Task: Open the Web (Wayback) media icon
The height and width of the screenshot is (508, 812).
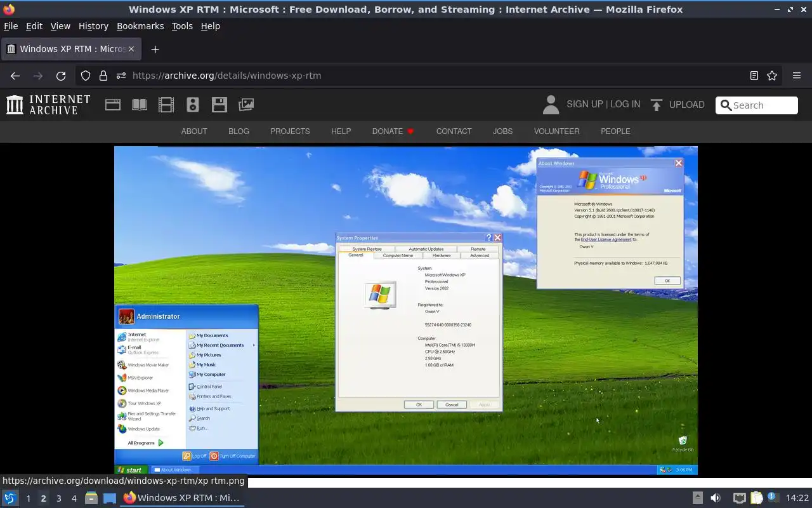Action: pyautogui.click(x=113, y=105)
